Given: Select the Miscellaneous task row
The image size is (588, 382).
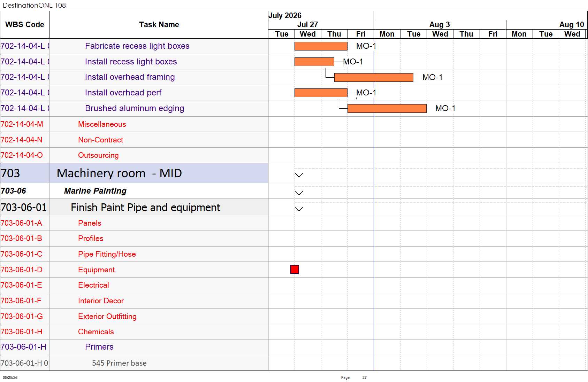Looking at the screenshot, I should (x=134, y=124).
